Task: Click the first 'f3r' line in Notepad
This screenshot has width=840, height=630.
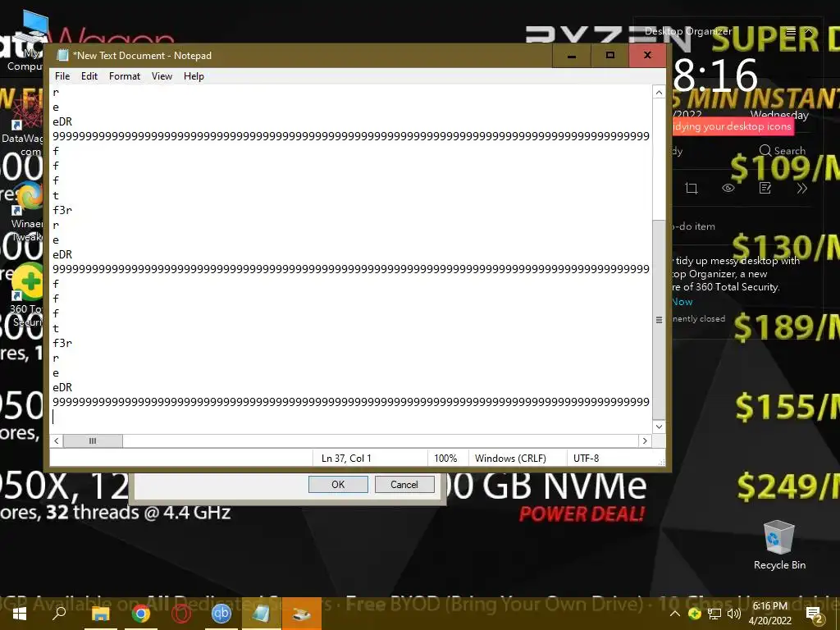Action: click(x=62, y=210)
